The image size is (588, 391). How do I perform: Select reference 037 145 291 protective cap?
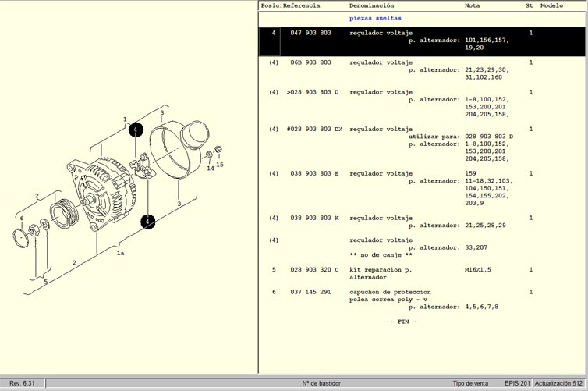310,292
